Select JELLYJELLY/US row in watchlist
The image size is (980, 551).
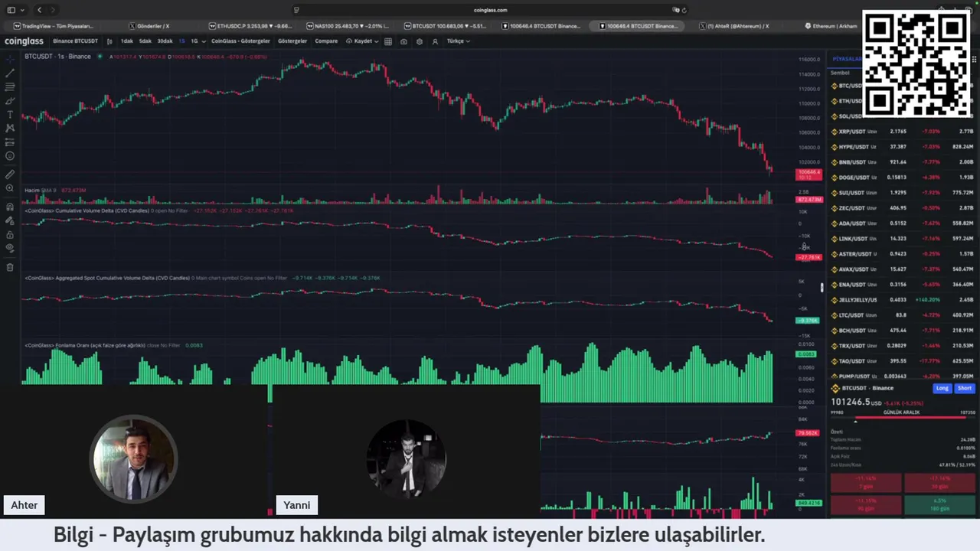coord(903,300)
